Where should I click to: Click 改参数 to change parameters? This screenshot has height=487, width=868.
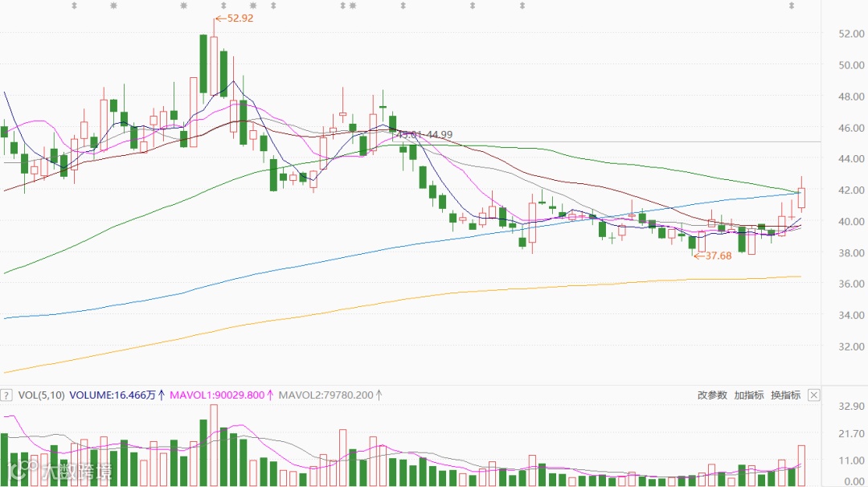pos(712,395)
